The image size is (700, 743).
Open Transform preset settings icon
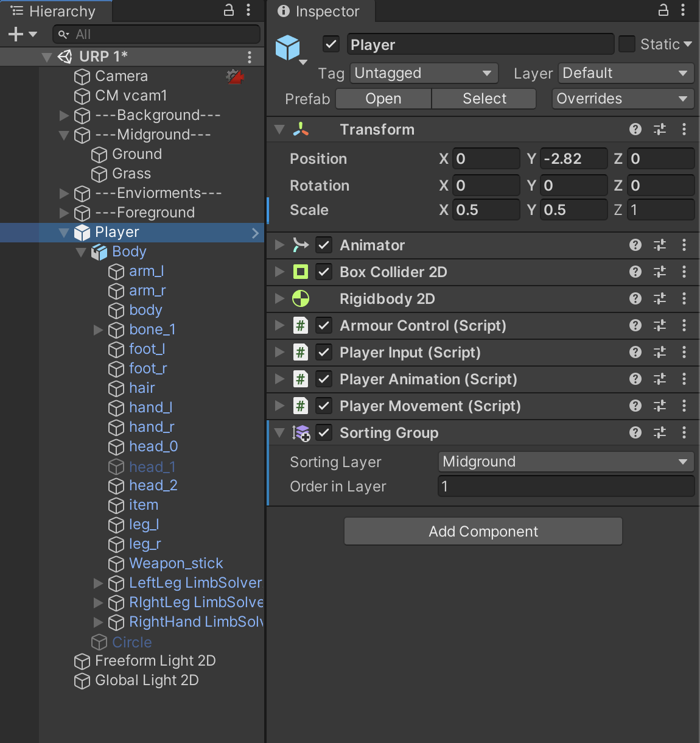(660, 129)
